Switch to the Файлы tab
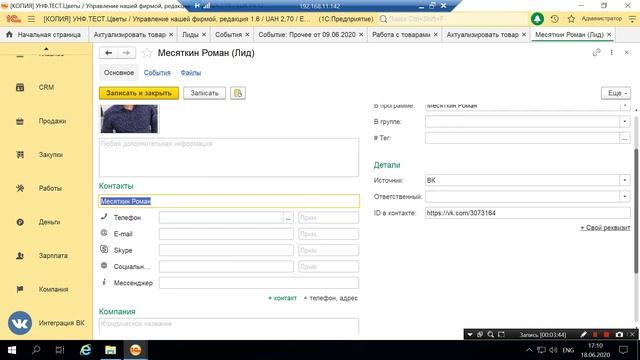The width and height of the screenshot is (640, 360). [191, 73]
